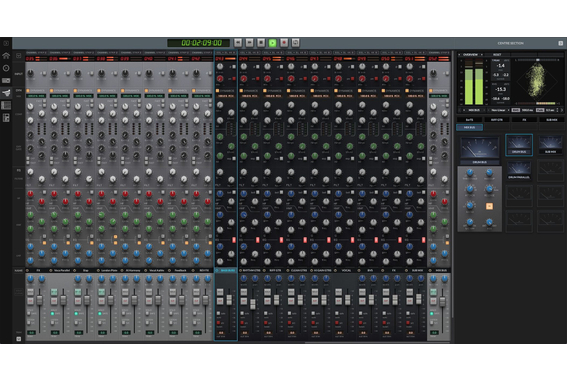The width and height of the screenshot is (567, 380).
Task: Click the first blue pan knob on FX channel
Action: (x=30, y=279)
